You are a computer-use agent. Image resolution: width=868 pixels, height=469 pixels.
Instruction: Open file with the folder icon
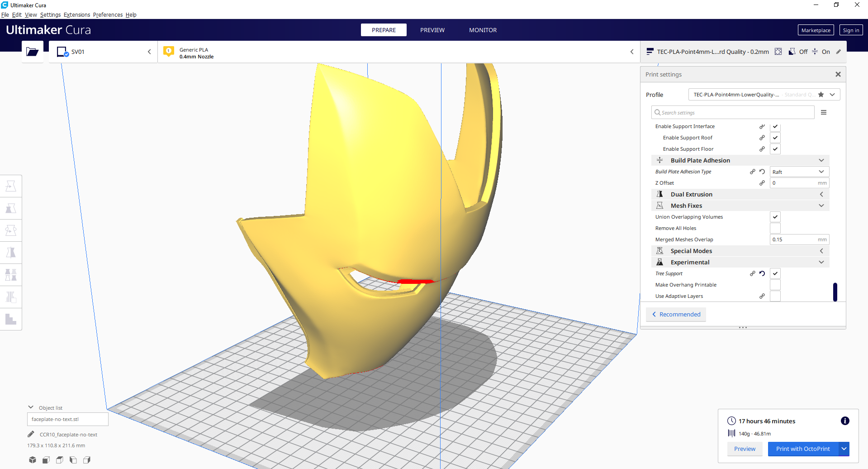click(33, 52)
